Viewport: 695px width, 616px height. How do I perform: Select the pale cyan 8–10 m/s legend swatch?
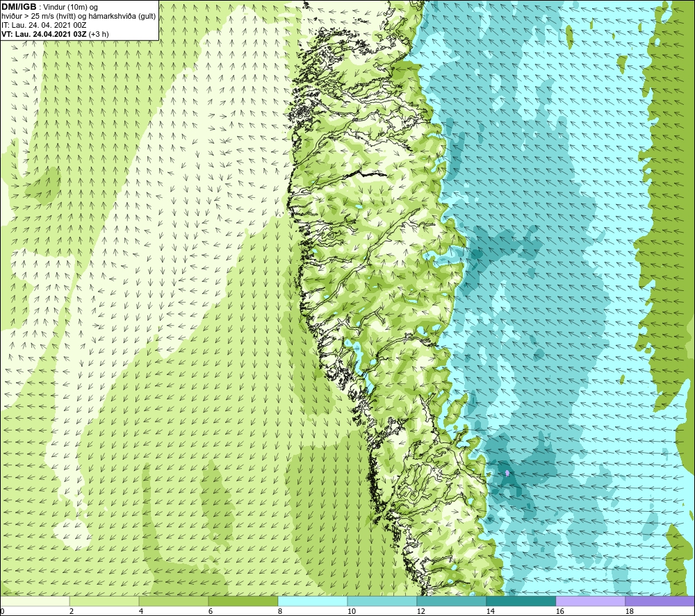pos(313,601)
